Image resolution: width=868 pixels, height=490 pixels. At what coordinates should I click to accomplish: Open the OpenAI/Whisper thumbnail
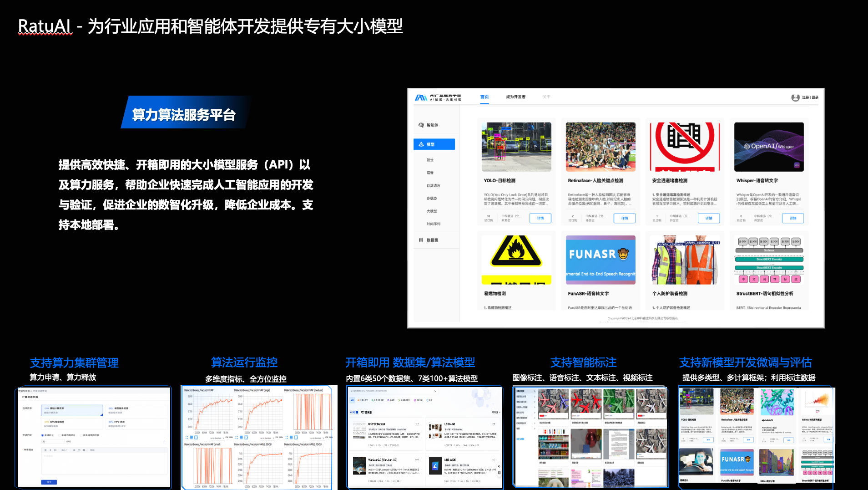coord(769,147)
